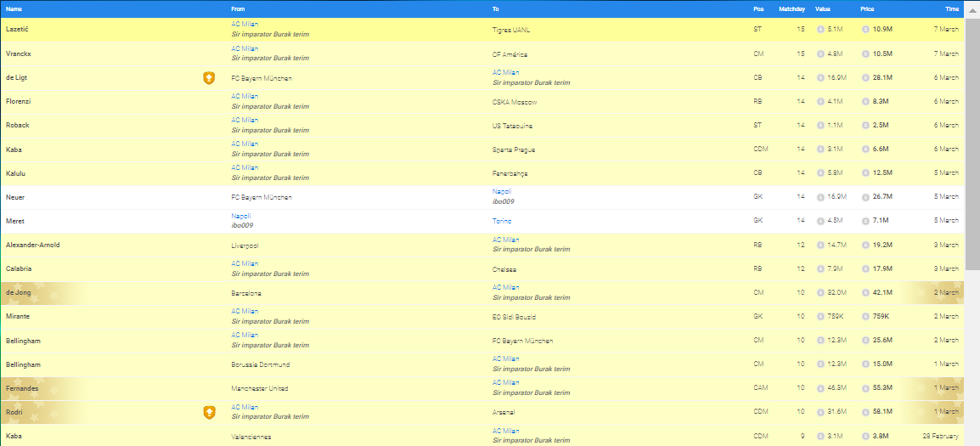Click the coin icon beside de Jong's 42.1M price
This screenshot has width=980, height=446.
click(x=865, y=292)
